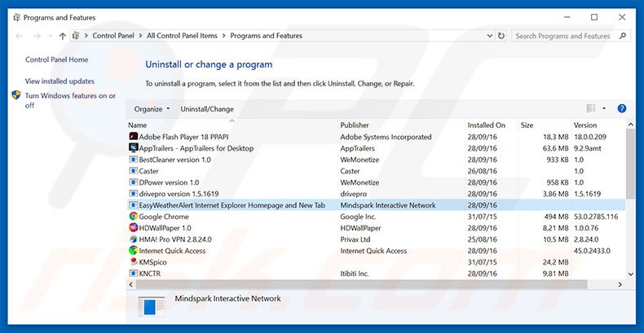Click the Programs and Features title icon
644x333 pixels.
pos(16,18)
